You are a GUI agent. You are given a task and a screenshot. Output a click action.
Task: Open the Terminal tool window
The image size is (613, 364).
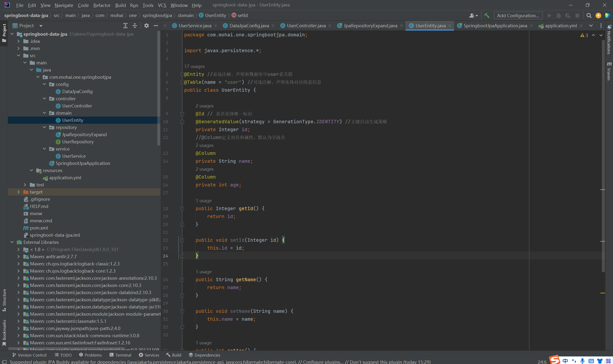pos(120,355)
